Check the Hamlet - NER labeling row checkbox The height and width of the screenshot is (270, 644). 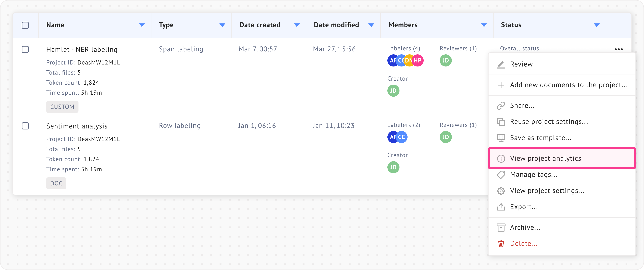(x=25, y=49)
